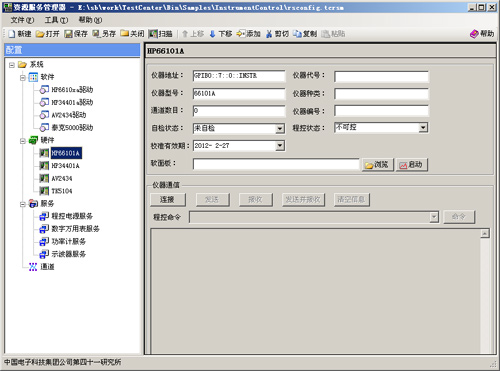Click the 复制 (Copy) toolbar icon
The image size is (500, 371).
tap(297, 34)
